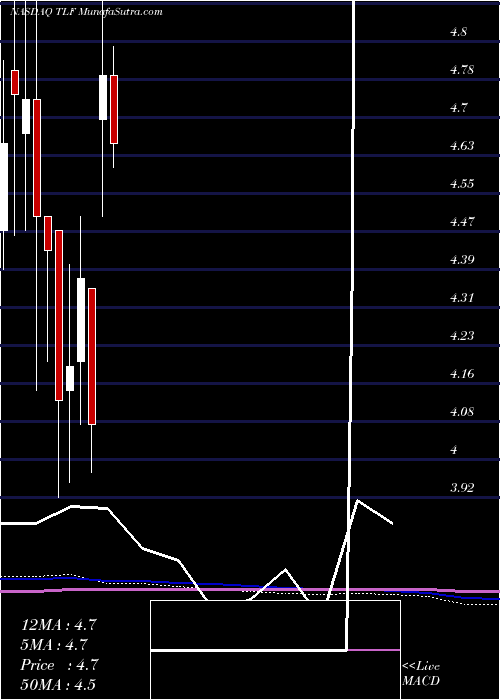Click the 4.78 price axis label
This screenshot has height=700, width=500.
tap(462, 70)
